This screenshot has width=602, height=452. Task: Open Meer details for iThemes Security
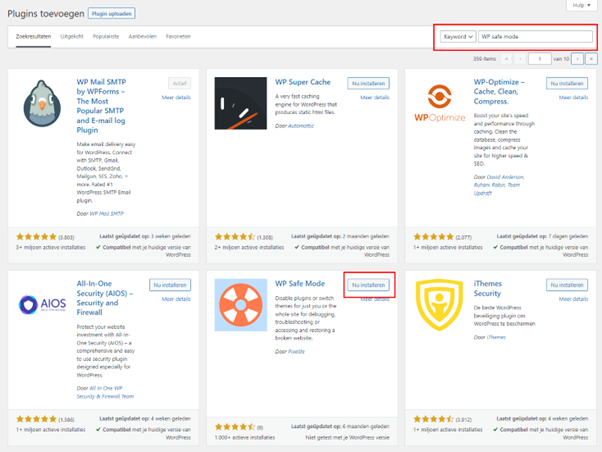click(573, 299)
